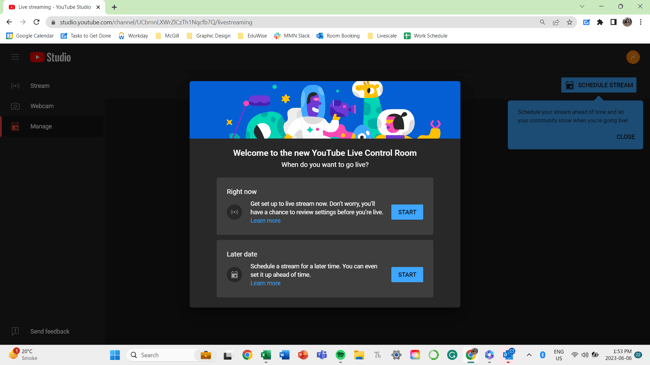Image resolution: width=650 pixels, height=365 pixels.
Task: Open PowerPoint from the taskbar
Action: pos(303,355)
